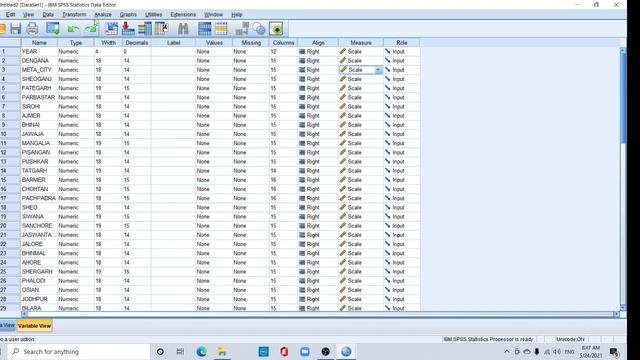Open the Office app in the taskbar

pos(284,351)
